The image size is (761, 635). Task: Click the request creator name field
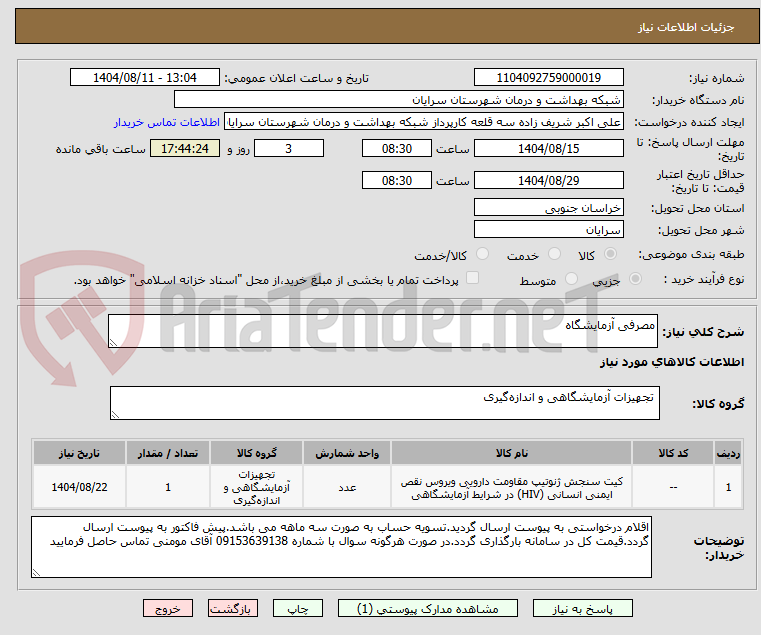[424, 122]
